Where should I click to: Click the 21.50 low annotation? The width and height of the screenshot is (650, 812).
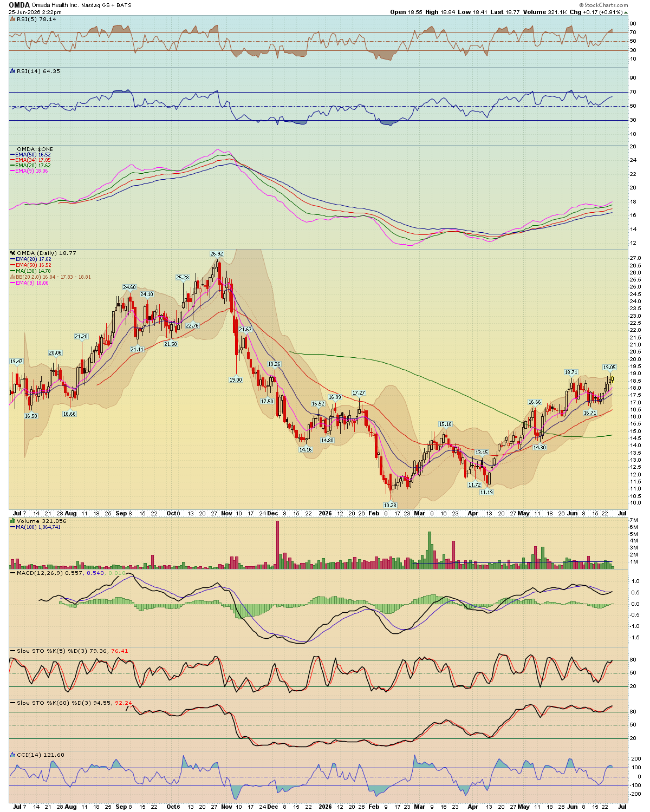pyautogui.click(x=171, y=344)
